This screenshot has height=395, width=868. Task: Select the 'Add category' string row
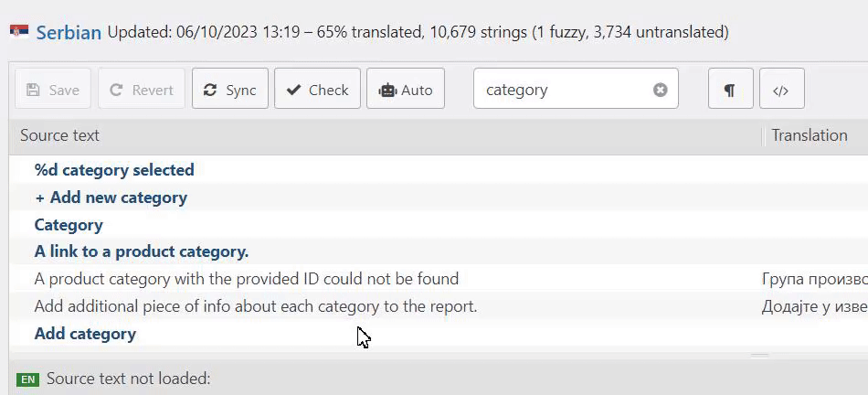439,334
